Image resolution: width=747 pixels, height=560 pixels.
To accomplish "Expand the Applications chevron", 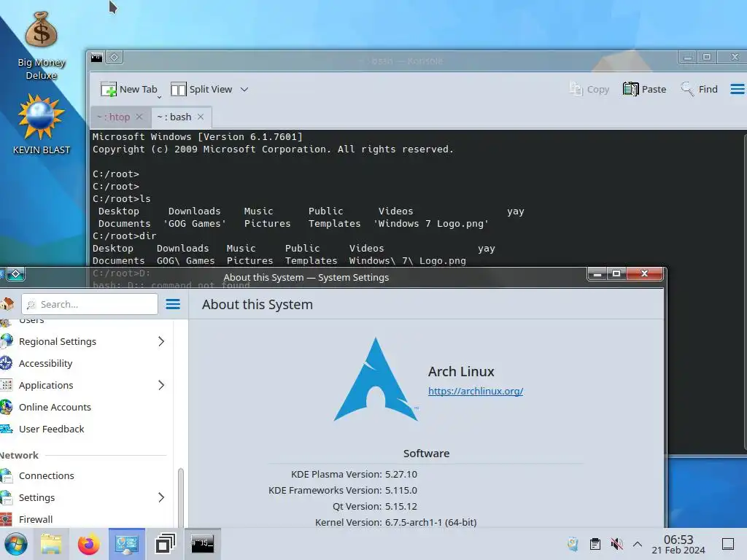I will click(x=161, y=385).
